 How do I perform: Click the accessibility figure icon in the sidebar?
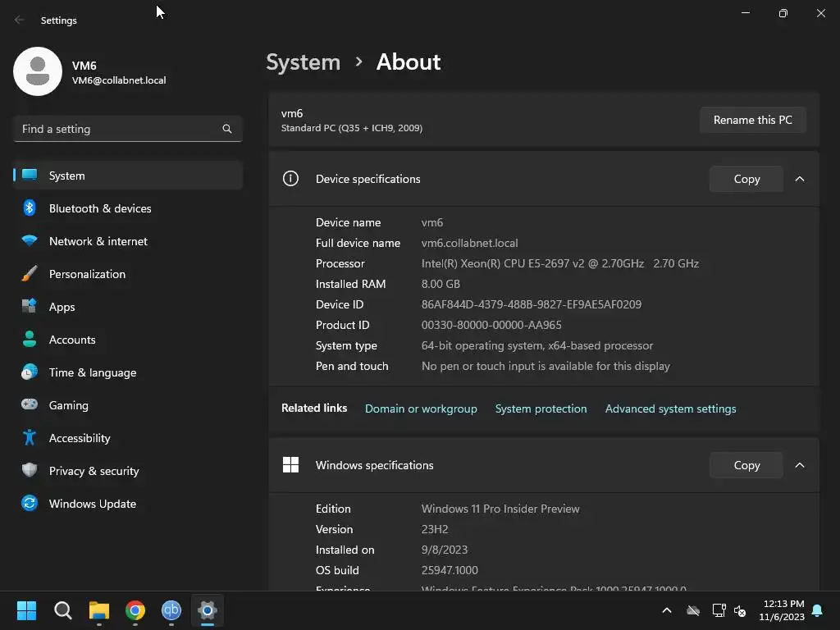click(x=30, y=437)
